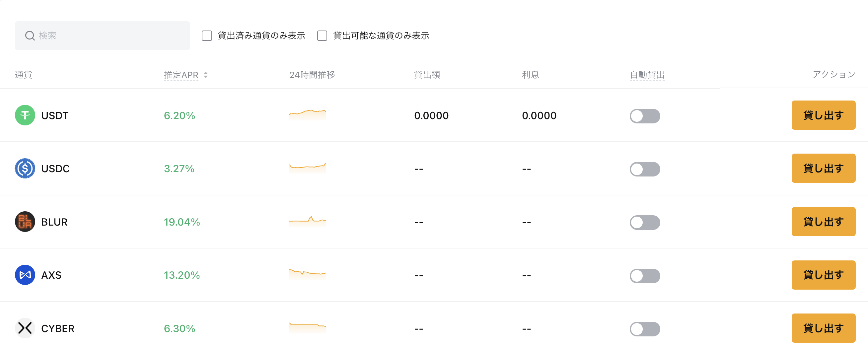Click the 24時間推移 column header
This screenshot has height=349, width=868.
point(312,75)
